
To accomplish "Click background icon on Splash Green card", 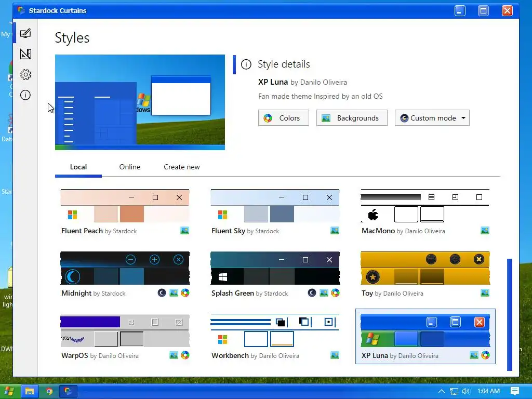I will coord(324,292).
